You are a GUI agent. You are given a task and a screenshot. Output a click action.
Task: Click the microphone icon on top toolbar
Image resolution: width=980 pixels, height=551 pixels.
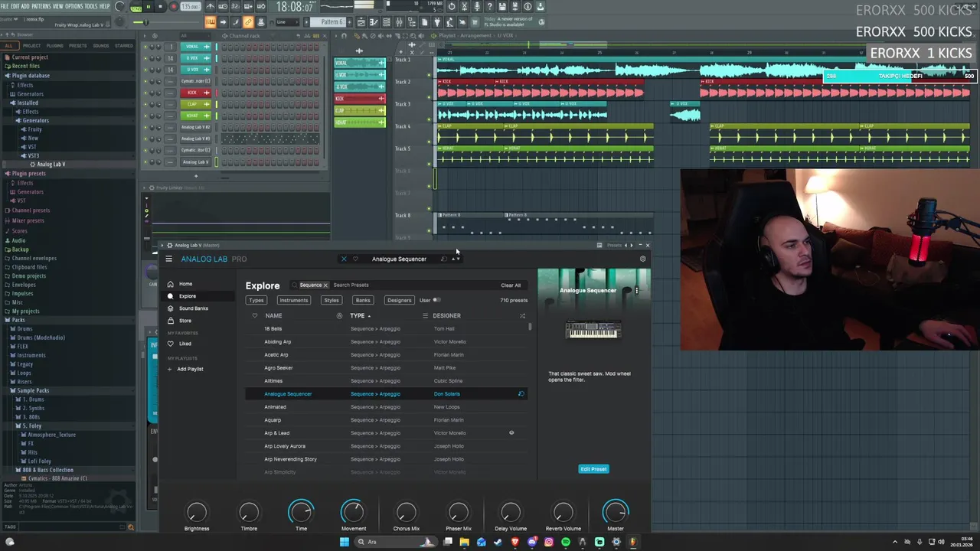(477, 6)
